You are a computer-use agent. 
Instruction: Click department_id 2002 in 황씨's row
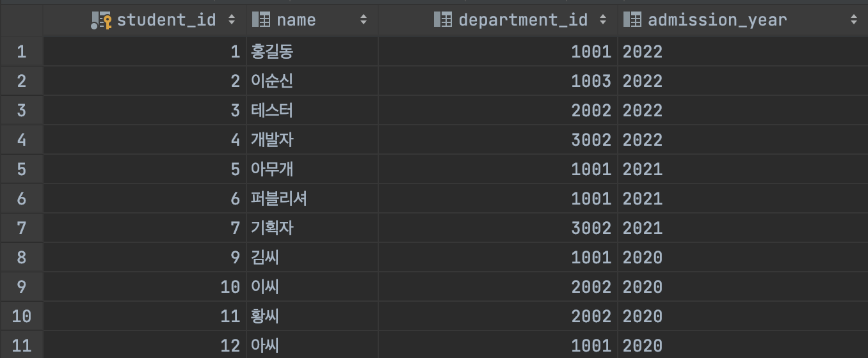click(497, 316)
